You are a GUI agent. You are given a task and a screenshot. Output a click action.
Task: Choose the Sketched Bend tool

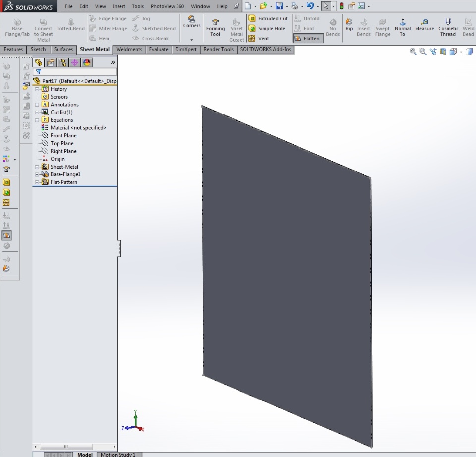(x=154, y=29)
